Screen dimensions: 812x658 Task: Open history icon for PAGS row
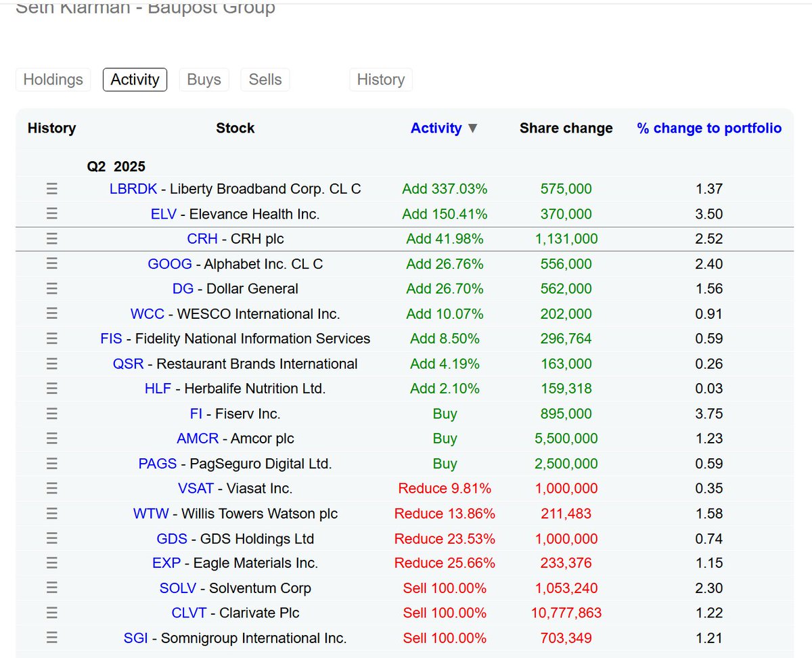click(52, 464)
